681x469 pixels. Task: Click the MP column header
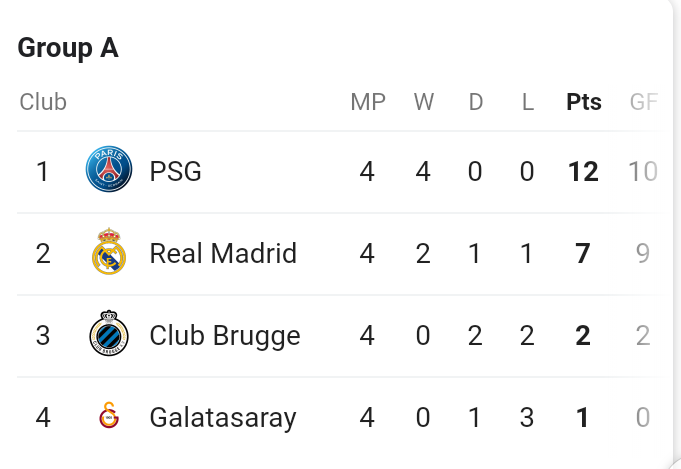tap(368, 102)
